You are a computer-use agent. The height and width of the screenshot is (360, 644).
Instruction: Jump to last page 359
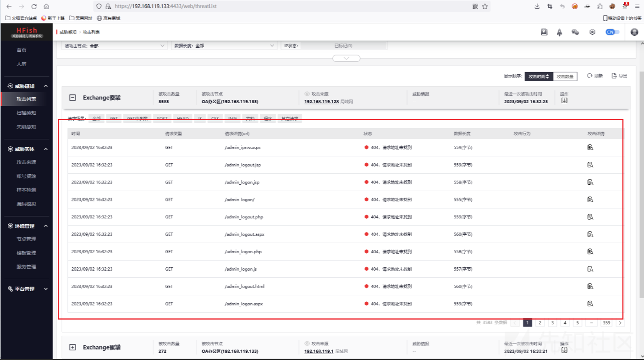(x=607, y=323)
